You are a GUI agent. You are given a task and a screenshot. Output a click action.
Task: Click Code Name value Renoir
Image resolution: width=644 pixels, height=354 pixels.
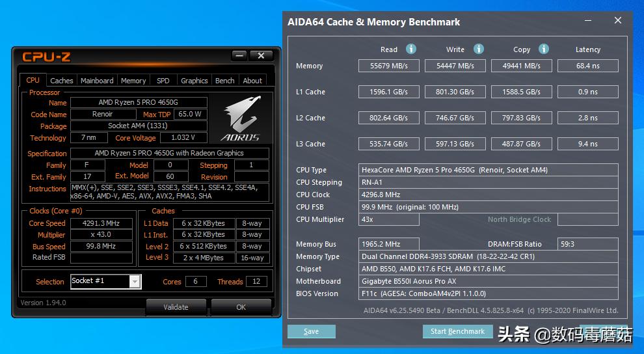point(103,114)
